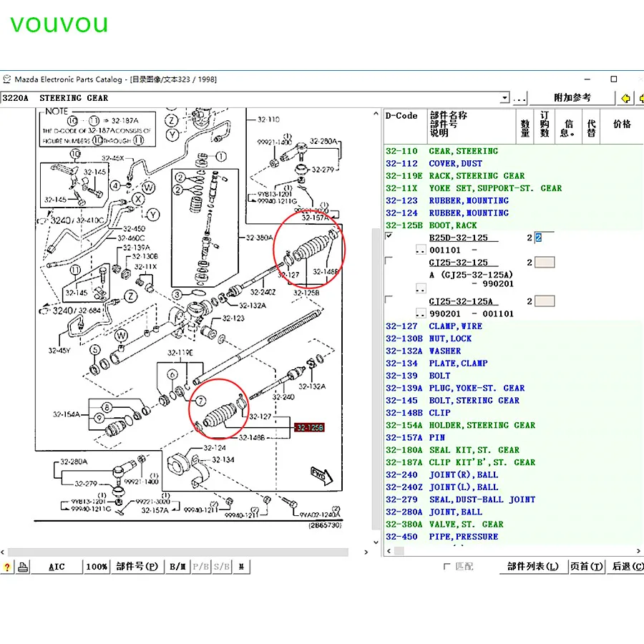Click the AIC button

pos(57,567)
